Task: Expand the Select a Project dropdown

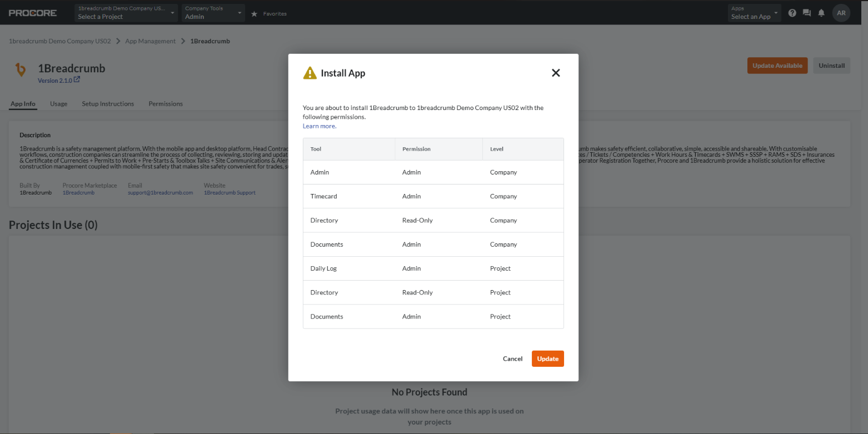Action: point(126,13)
